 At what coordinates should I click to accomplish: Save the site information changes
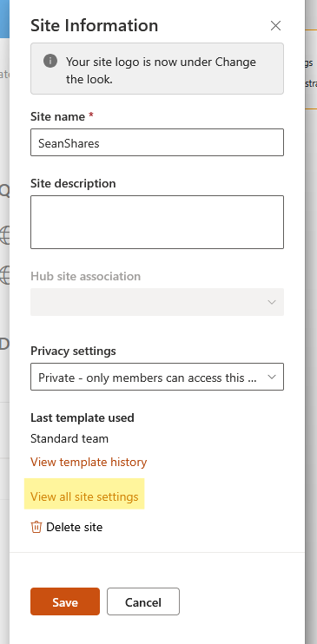pos(65,601)
